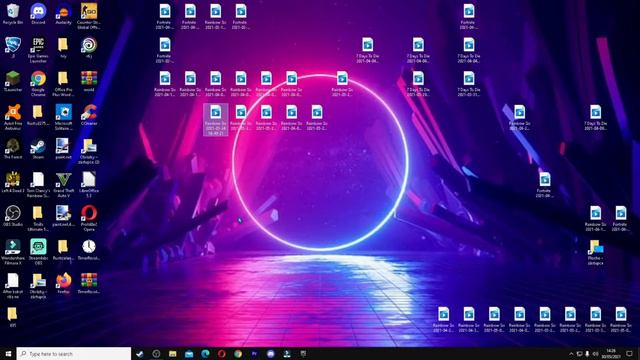Select the Streamlabs OBS shortcut
Image resolution: width=640 pixels, height=360 pixels.
coord(38,252)
